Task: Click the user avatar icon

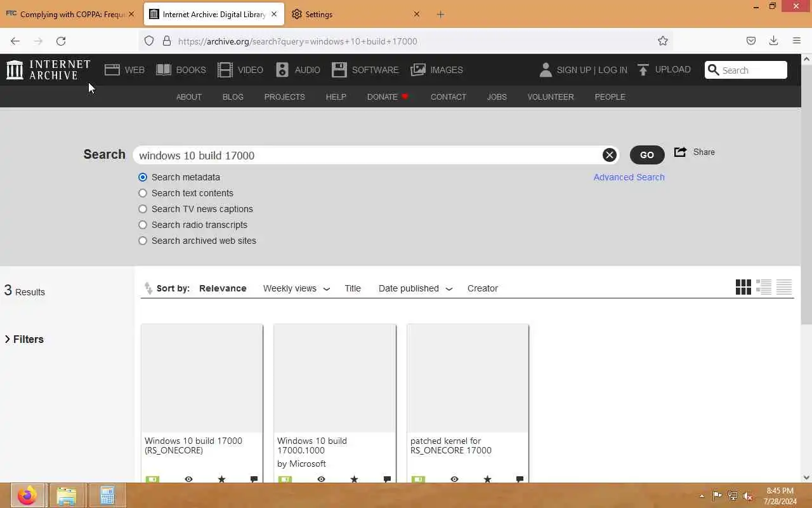Action: tap(546, 70)
